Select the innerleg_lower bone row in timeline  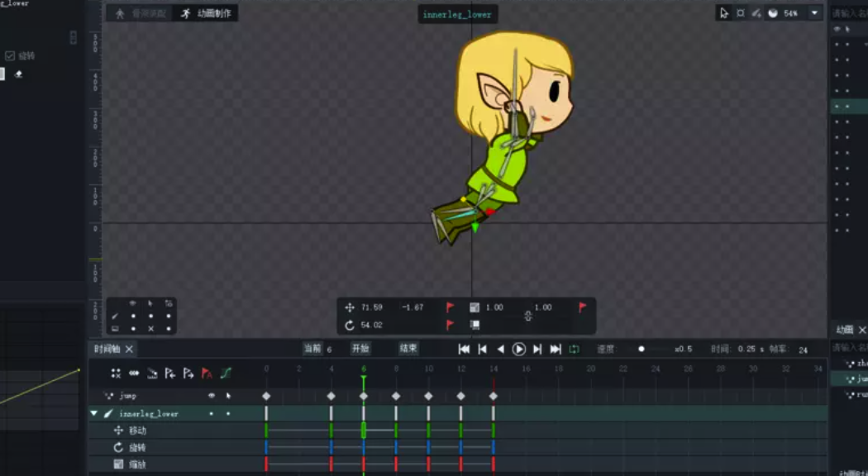click(458, 413)
